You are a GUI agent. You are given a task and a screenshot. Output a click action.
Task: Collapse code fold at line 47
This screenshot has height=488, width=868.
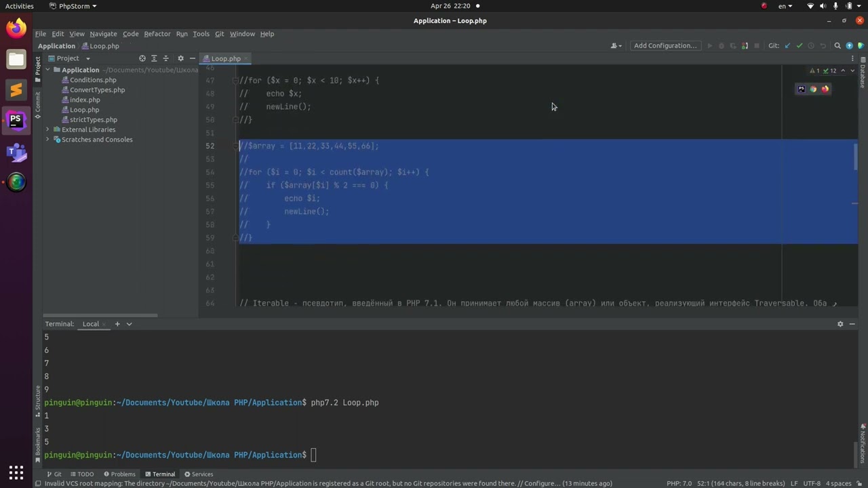(235, 81)
